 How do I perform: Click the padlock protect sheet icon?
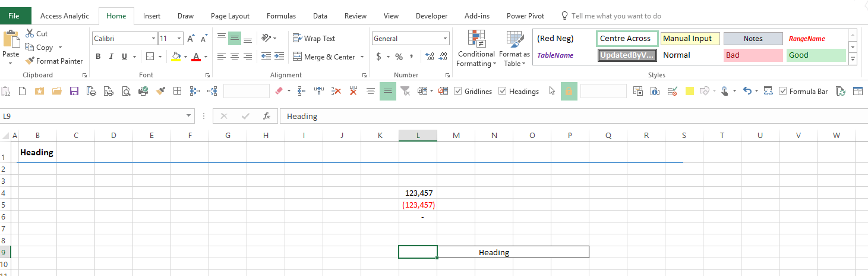click(x=569, y=91)
